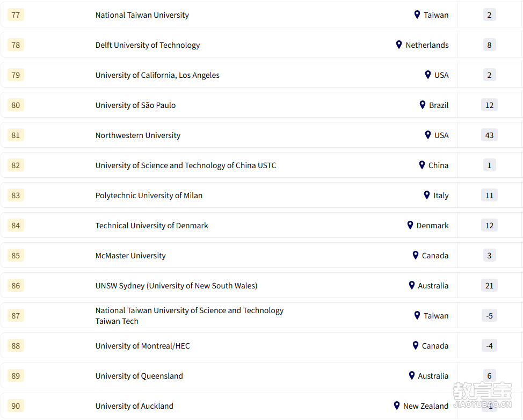Click the 43 change value for Northwestern
Screen dimensions: 523x420
489,135
